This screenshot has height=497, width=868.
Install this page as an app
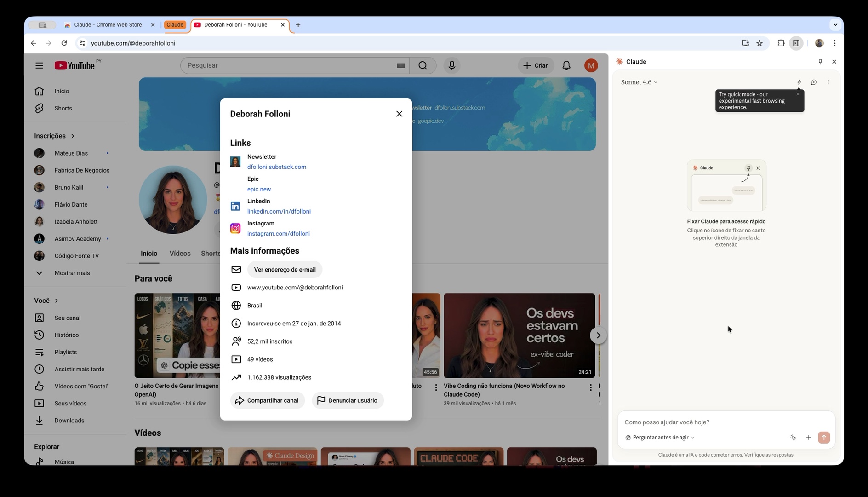[745, 43]
